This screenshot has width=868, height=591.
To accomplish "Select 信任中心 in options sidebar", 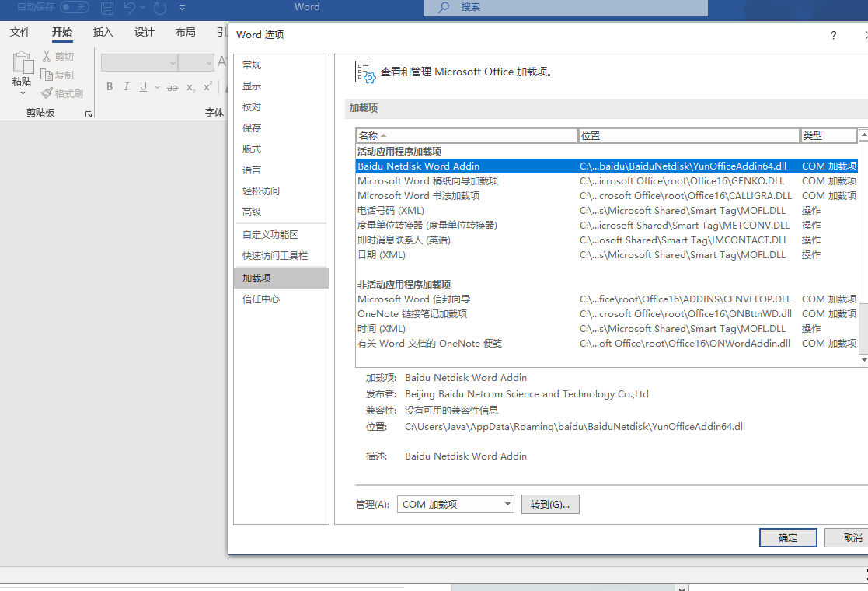I will pyautogui.click(x=281, y=299).
